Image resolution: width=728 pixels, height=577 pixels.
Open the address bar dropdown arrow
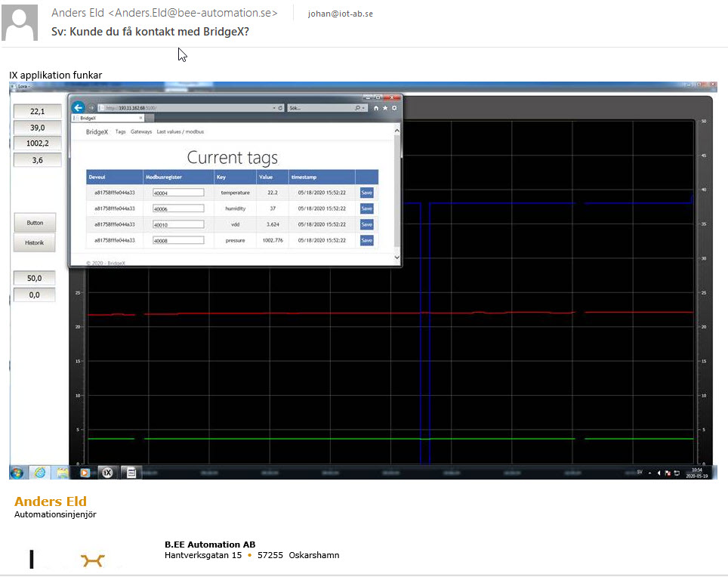coord(274,108)
